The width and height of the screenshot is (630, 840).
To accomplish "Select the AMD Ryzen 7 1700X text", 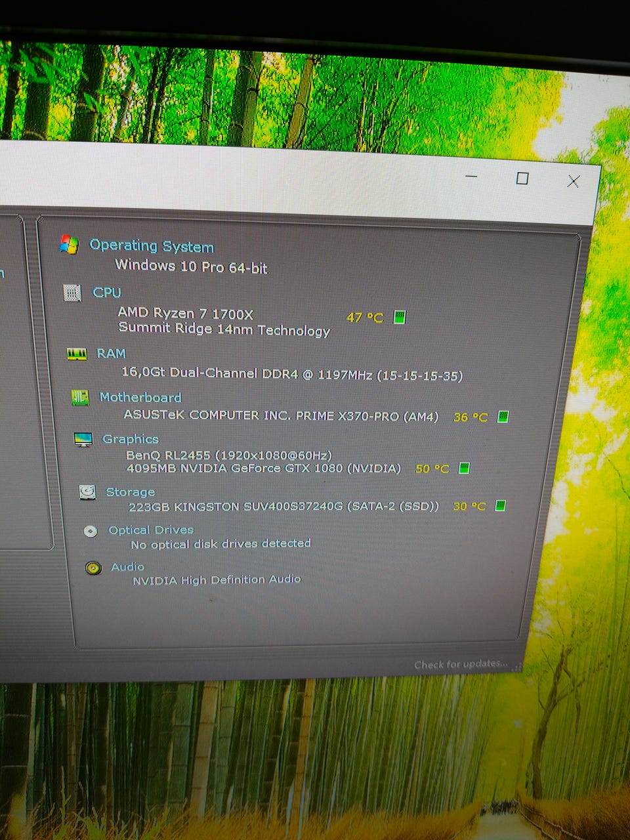I will (x=185, y=314).
